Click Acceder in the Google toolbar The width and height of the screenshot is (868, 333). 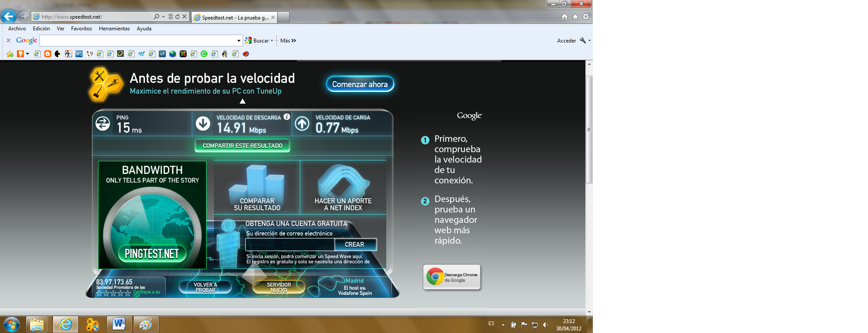(x=566, y=41)
